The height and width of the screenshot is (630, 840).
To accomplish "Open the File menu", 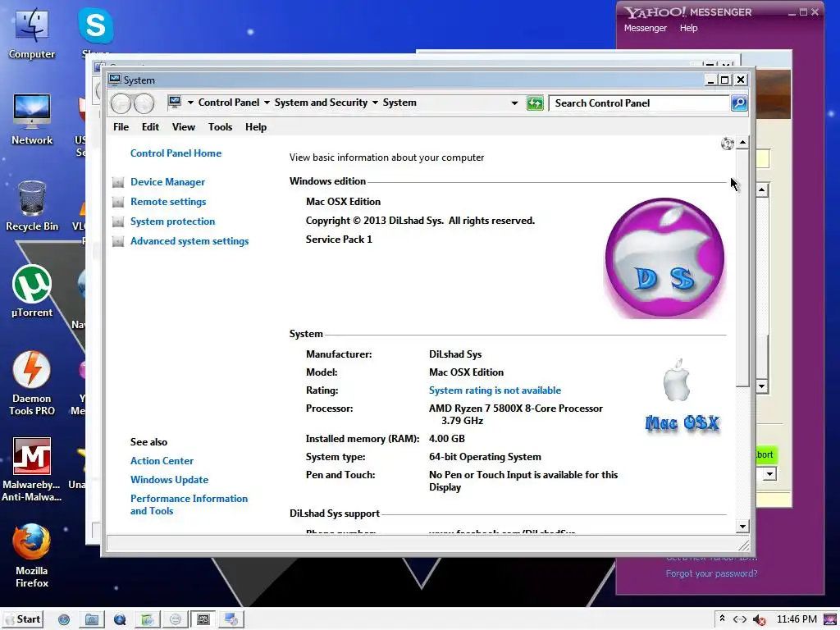I will pos(121,127).
